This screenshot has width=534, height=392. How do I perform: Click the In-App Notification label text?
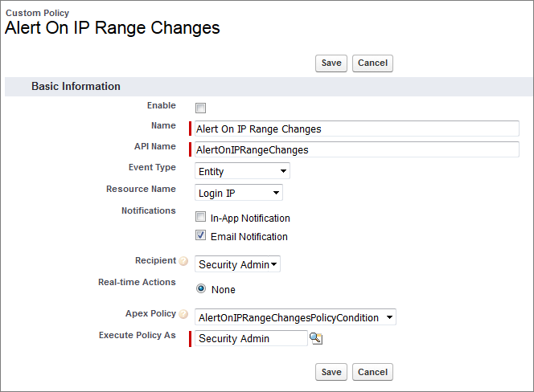click(x=250, y=218)
